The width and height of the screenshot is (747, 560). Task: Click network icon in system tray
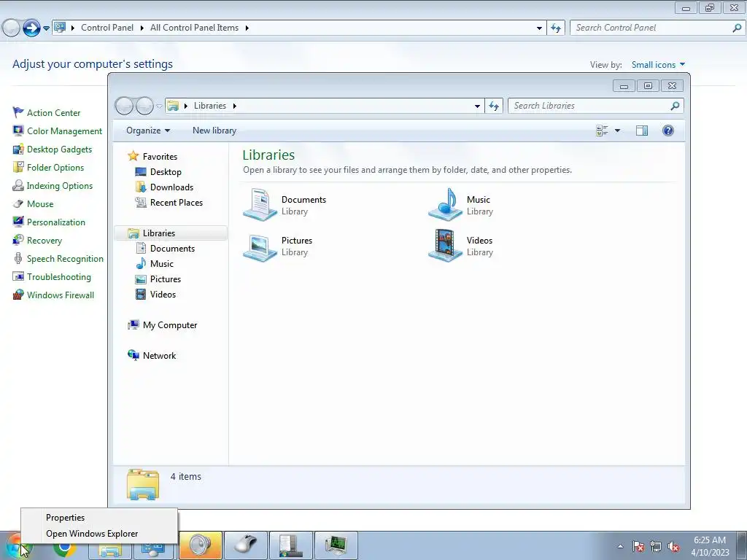[x=656, y=547]
